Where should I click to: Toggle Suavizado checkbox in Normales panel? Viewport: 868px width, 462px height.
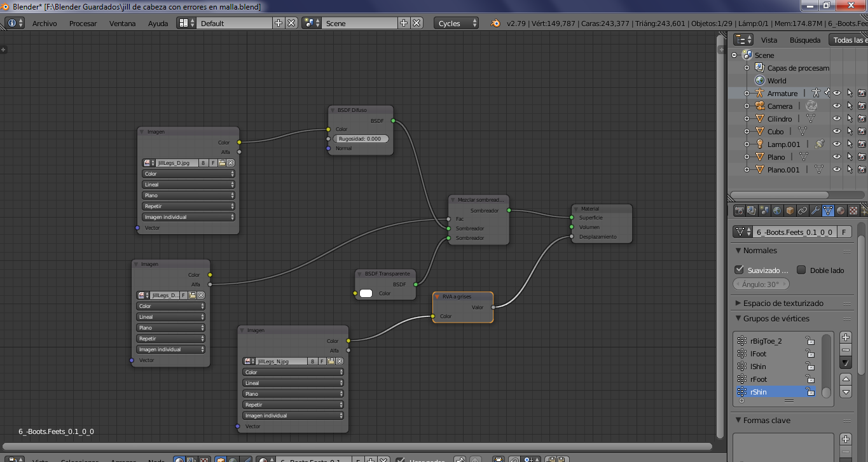(739, 270)
